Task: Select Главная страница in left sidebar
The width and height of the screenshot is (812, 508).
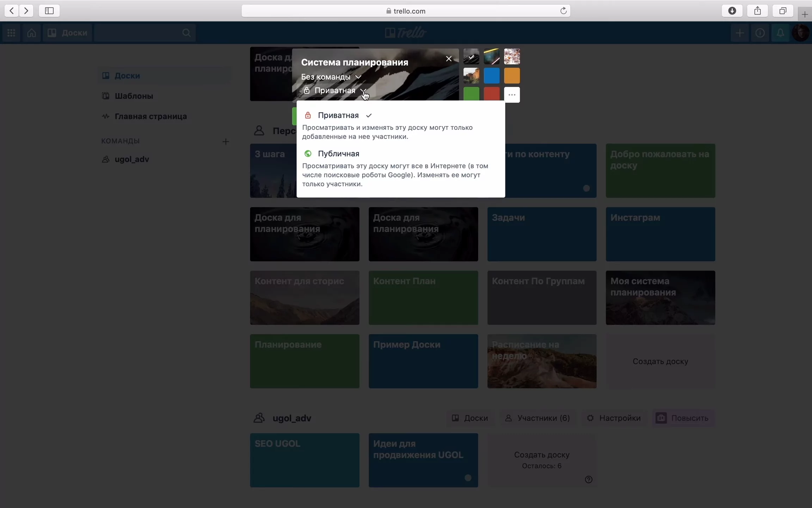Action: pos(165,116)
